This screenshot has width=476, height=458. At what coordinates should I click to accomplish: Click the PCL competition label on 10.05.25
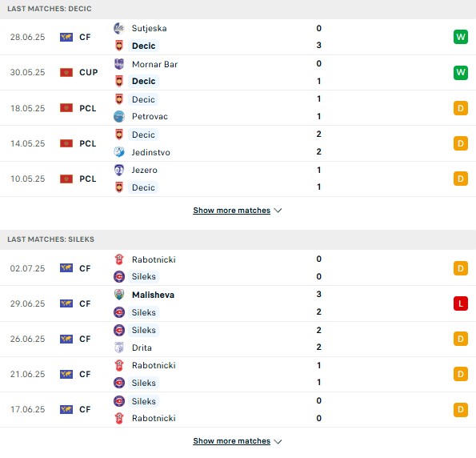pos(88,179)
